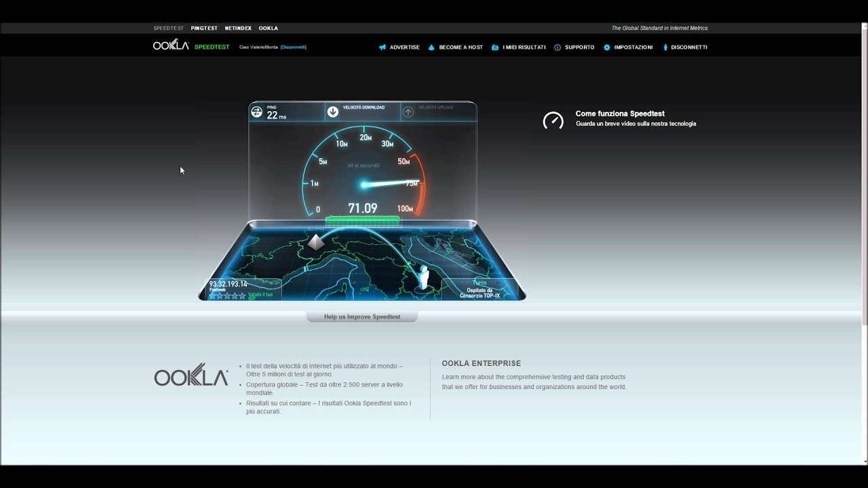The height and width of the screenshot is (488, 868).
Task: Rate the ISP using the star rating
Action: [x=227, y=296]
